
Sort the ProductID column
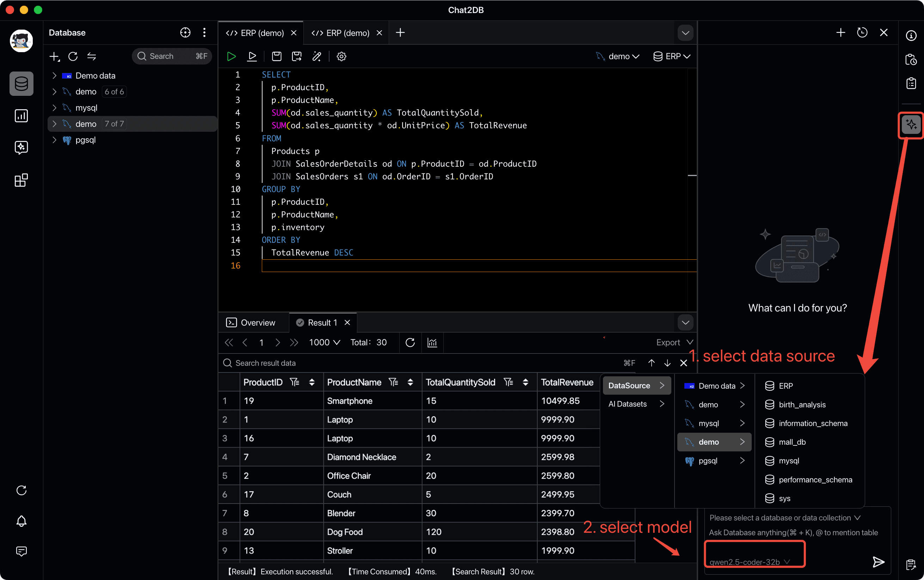point(312,382)
